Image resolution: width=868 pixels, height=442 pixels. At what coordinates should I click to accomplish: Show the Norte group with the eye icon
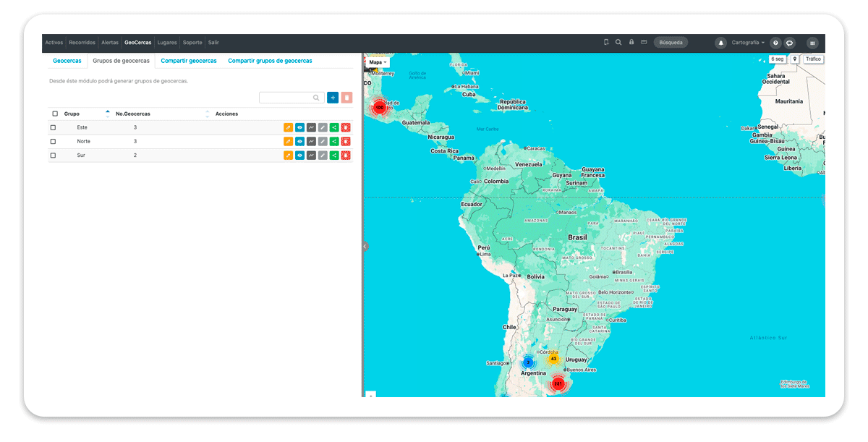coord(299,141)
